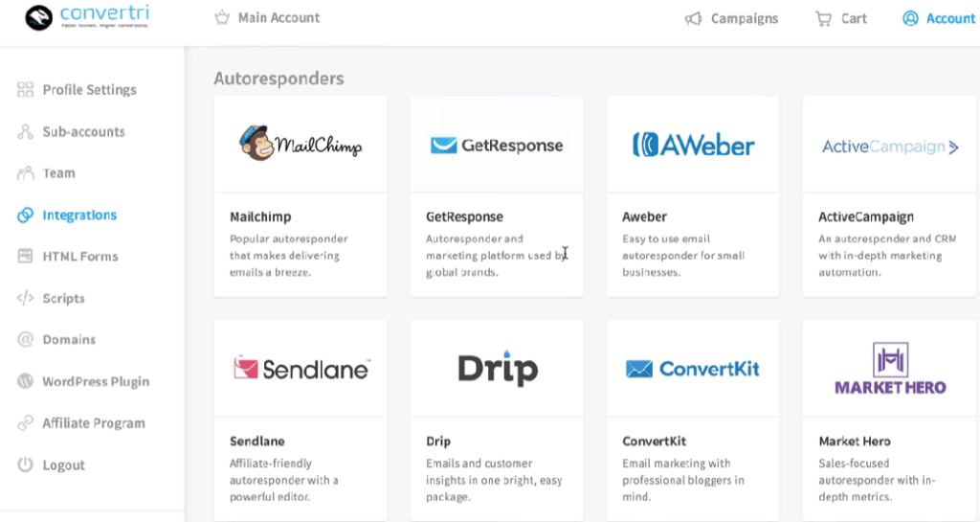
Task: Open the Account link in header
Action: [x=949, y=18]
